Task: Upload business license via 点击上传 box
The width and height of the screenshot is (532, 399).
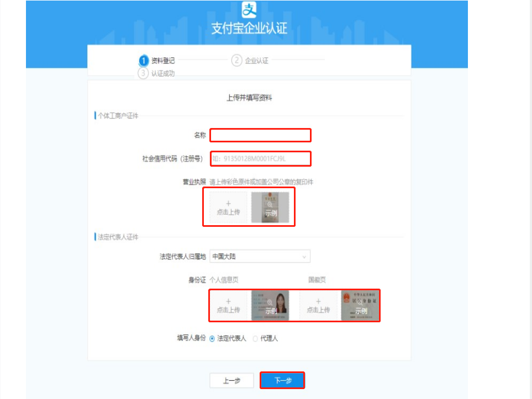Action: tap(228, 208)
